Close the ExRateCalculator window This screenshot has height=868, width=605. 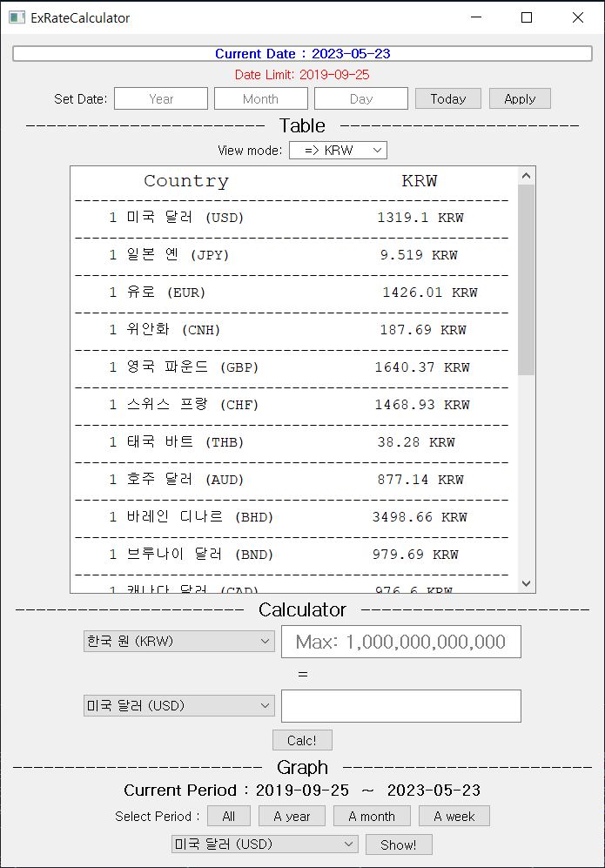click(578, 17)
